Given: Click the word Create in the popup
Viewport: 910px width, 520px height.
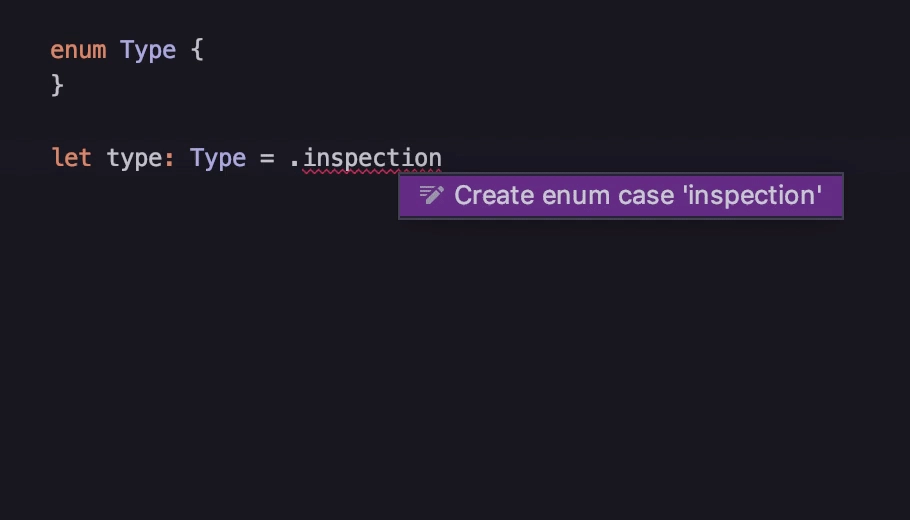Looking at the screenshot, I should pos(494,196).
